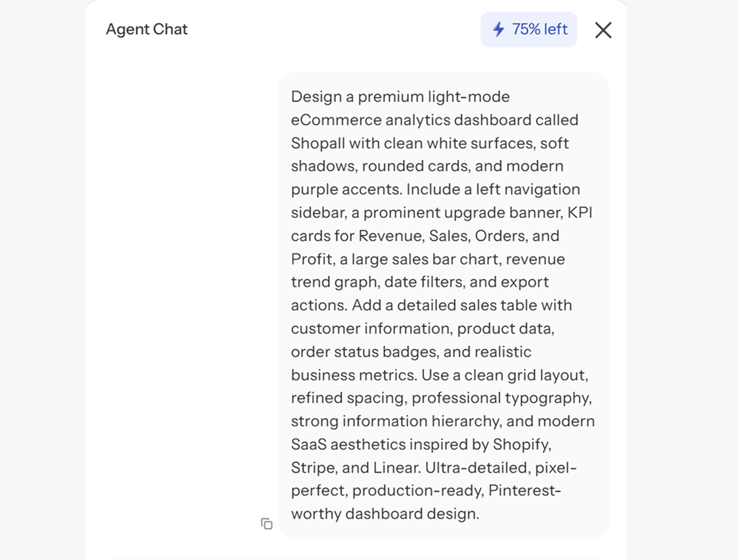Click the word 'Shopall' in the prompt

318,143
